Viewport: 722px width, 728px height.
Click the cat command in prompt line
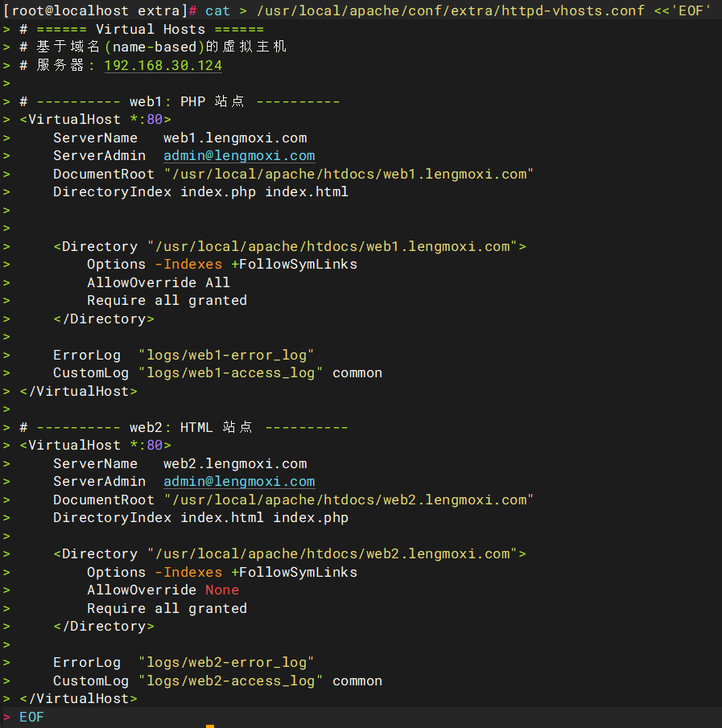217,10
